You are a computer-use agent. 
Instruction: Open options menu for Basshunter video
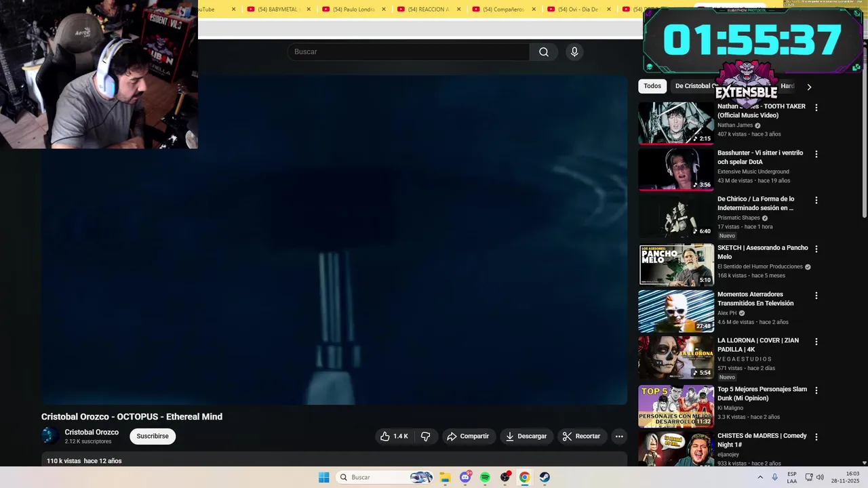816,154
